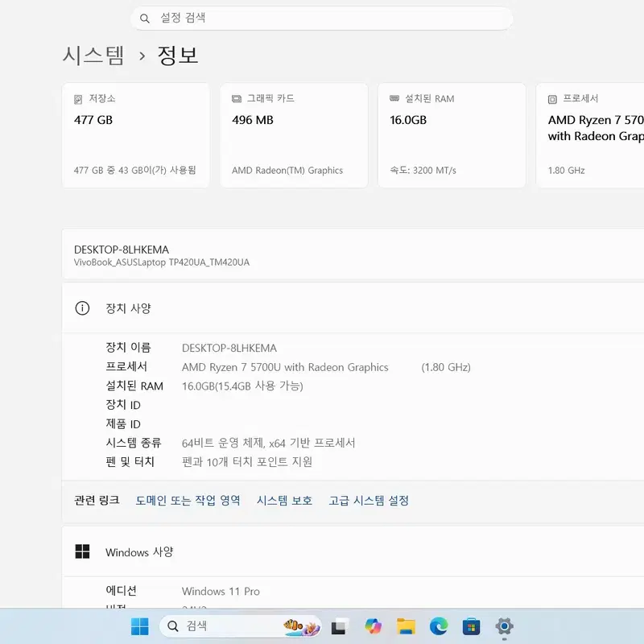Click the Windows 11 Pro edition value
Viewport: 644px width, 644px height.
221,592
